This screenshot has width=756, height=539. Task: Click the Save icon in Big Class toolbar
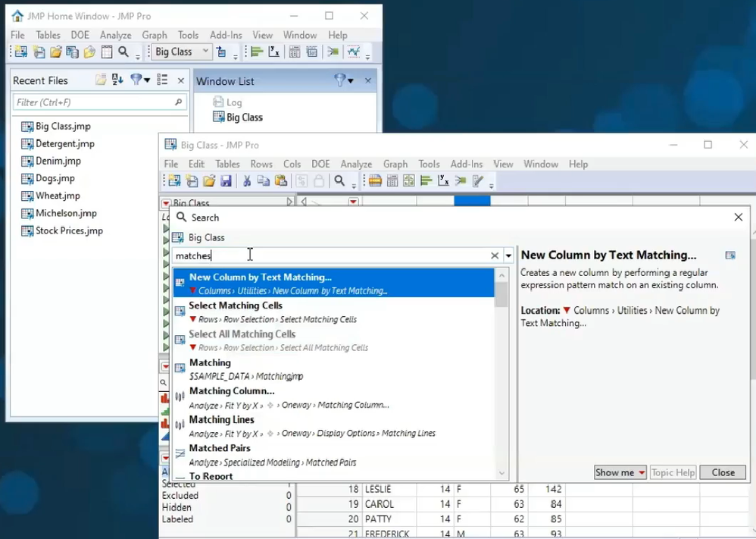(226, 181)
